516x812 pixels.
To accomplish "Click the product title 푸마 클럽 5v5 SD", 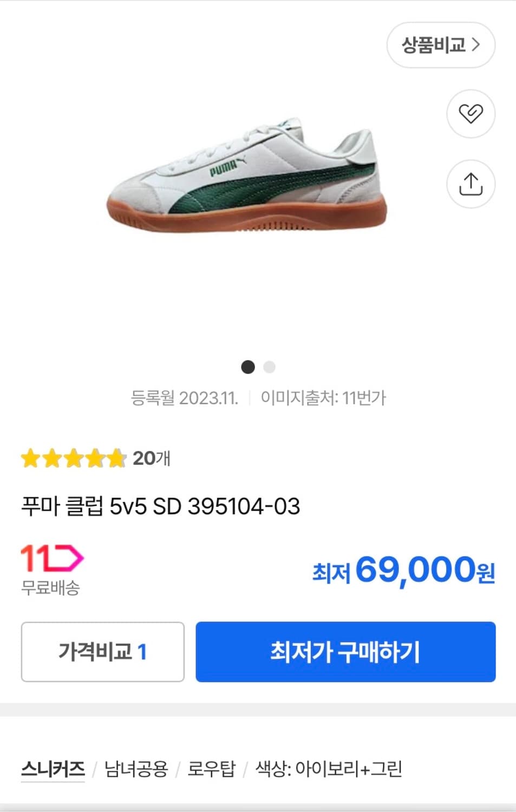I will 160,507.
